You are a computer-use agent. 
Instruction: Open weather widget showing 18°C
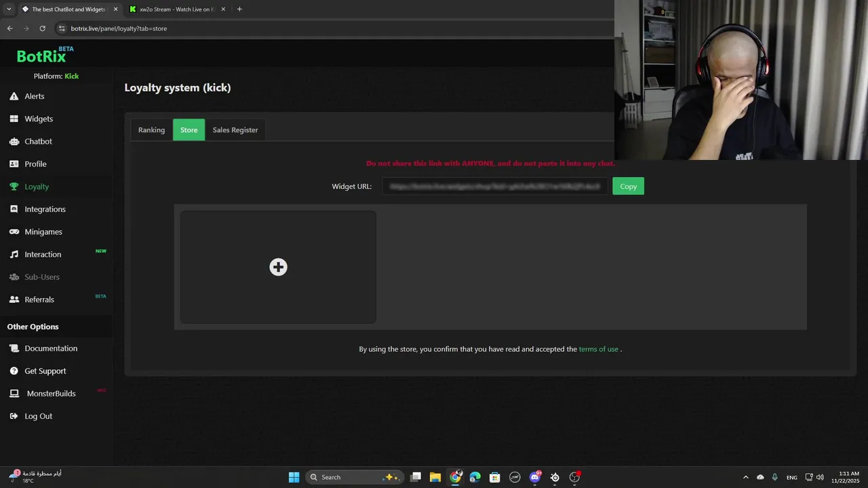coord(34,477)
